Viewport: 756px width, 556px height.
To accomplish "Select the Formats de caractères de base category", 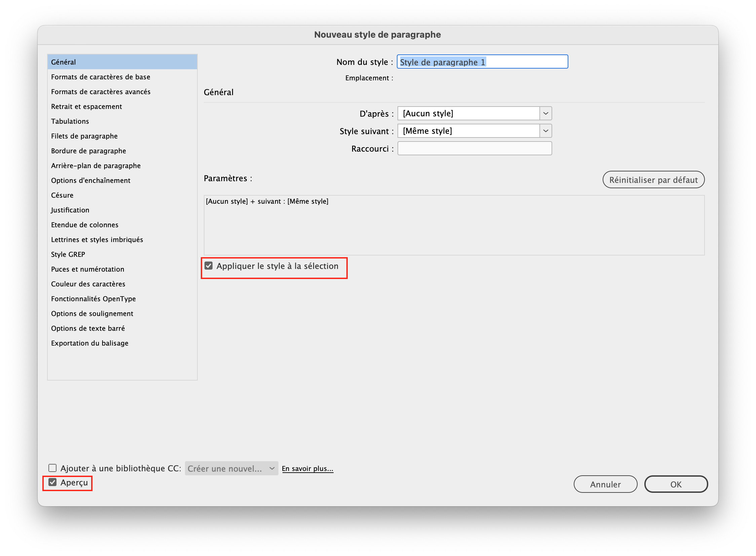I will [101, 77].
